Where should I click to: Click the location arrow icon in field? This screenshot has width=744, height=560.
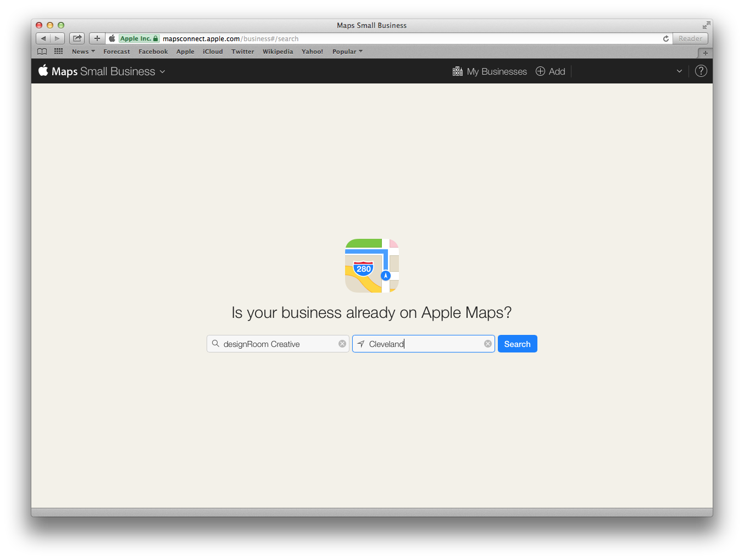point(361,344)
